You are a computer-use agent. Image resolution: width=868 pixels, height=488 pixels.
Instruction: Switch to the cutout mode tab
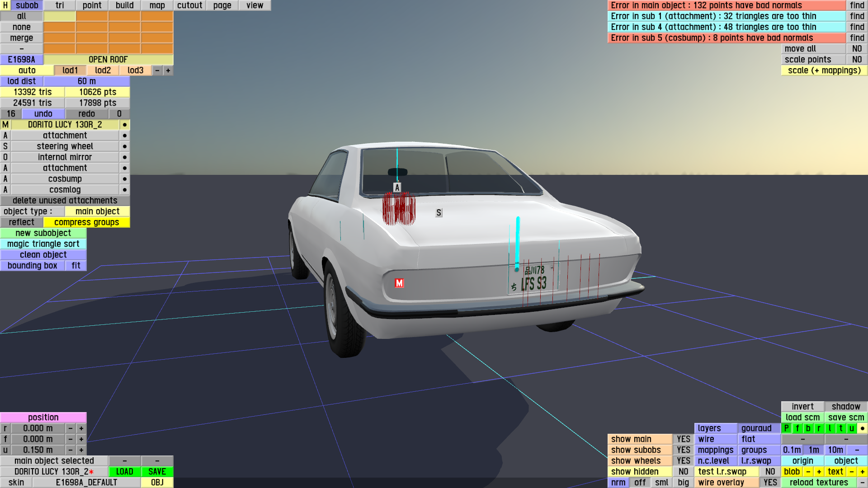[189, 5]
